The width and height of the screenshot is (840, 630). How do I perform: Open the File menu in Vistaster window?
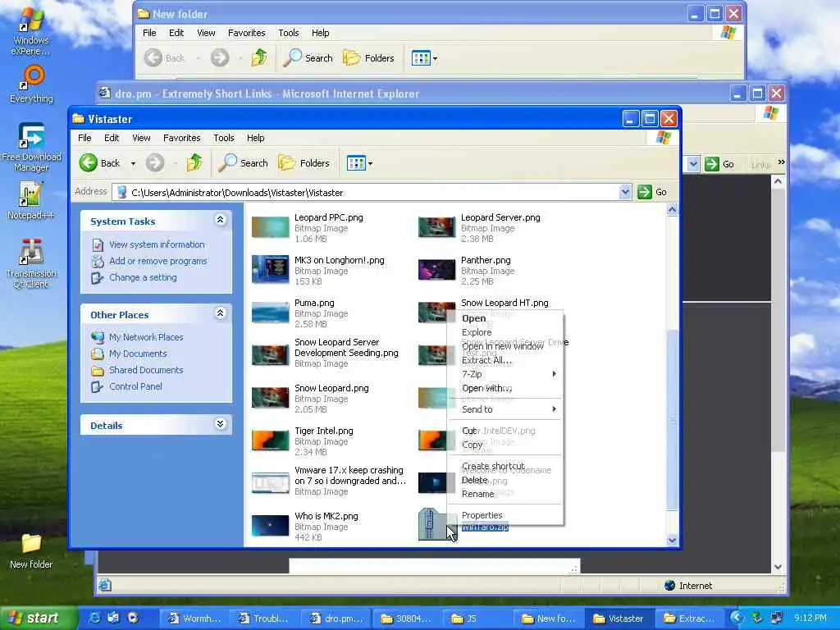click(x=84, y=138)
